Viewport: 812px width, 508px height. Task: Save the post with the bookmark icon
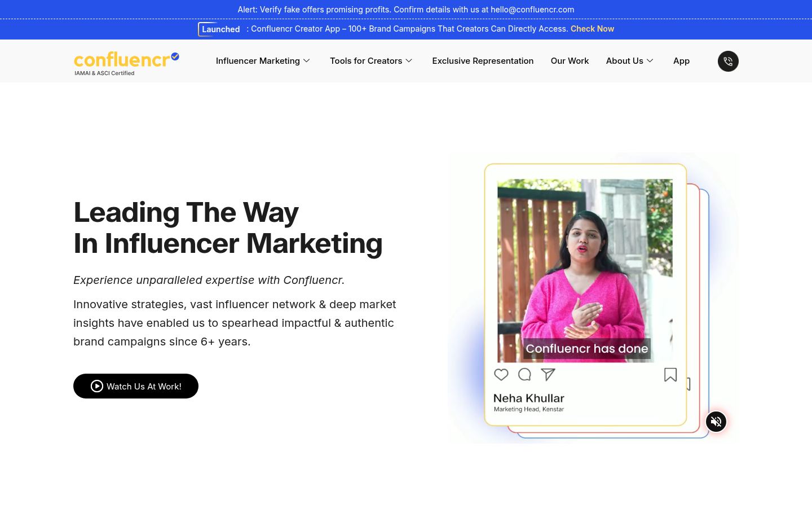[670, 375]
